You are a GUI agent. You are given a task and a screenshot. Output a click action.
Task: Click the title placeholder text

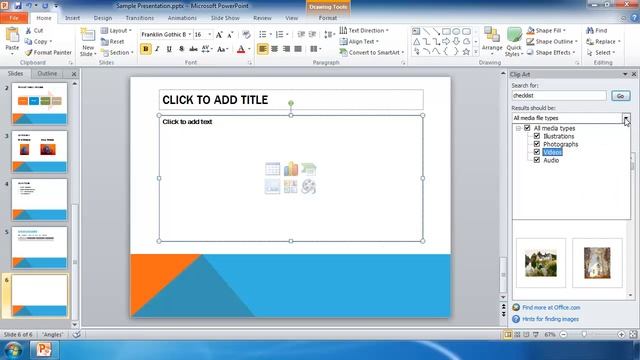pyautogui.click(x=215, y=100)
